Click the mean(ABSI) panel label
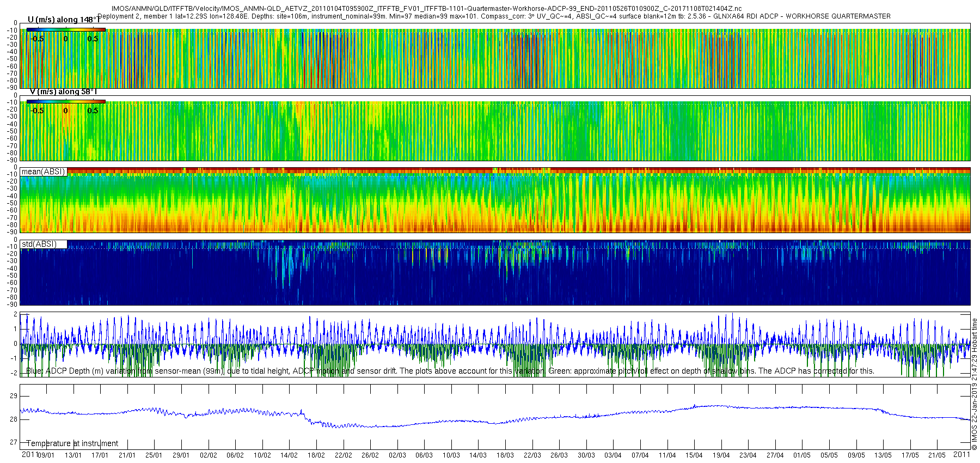Image resolution: width=980 pixels, height=463 pixels. click(x=44, y=172)
